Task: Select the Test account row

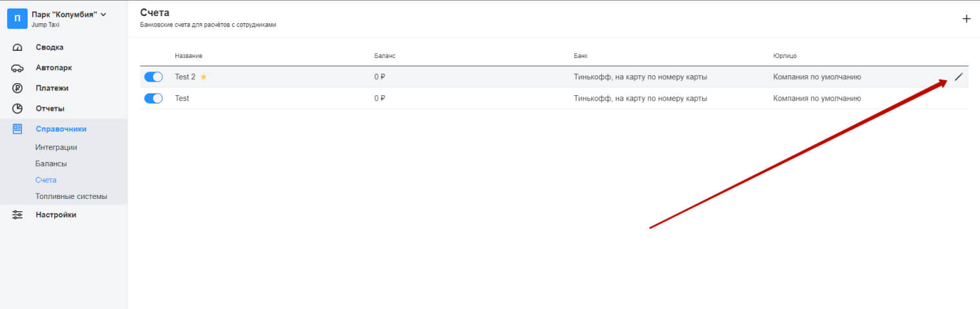Action: [451, 98]
